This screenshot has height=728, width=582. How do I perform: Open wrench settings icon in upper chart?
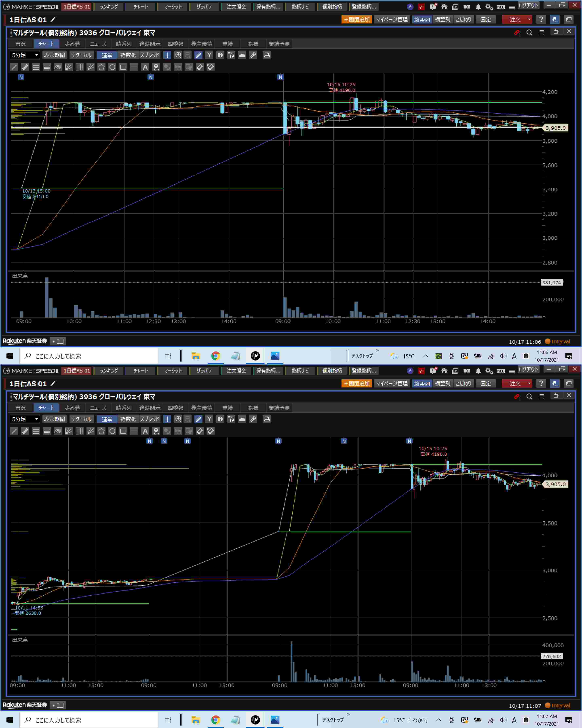(253, 55)
